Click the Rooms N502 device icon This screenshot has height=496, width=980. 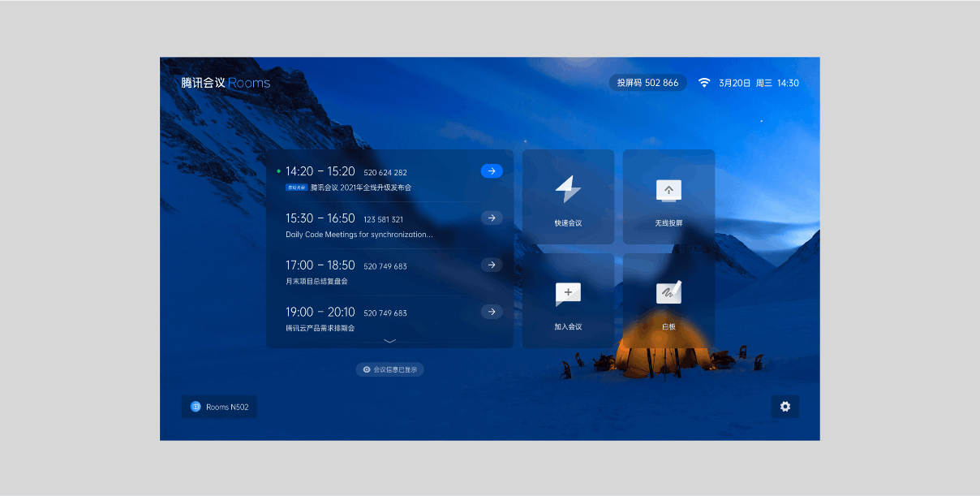195,407
